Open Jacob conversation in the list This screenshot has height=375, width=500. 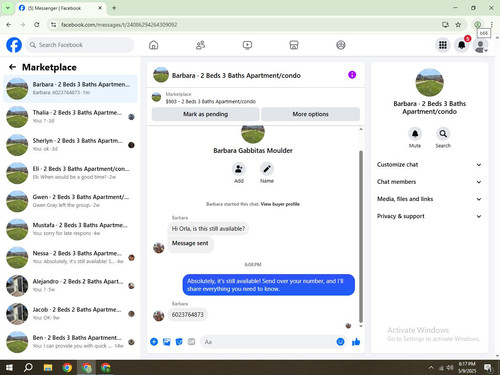click(70, 314)
